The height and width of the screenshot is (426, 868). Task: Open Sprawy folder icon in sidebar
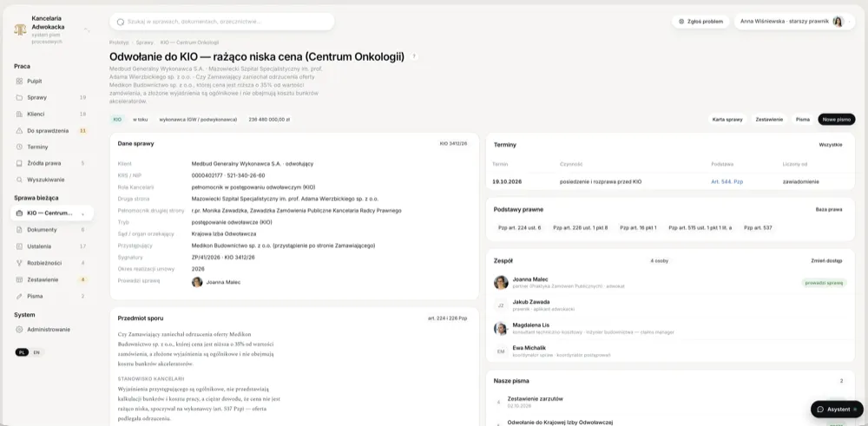click(x=19, y=97)
